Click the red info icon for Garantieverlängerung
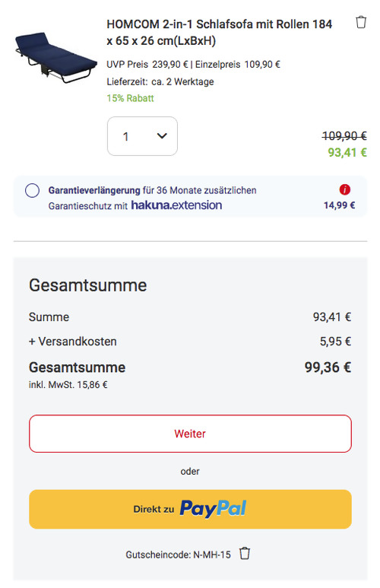The width and height of the screenshot is (380, 588). [x=345, y=189]
